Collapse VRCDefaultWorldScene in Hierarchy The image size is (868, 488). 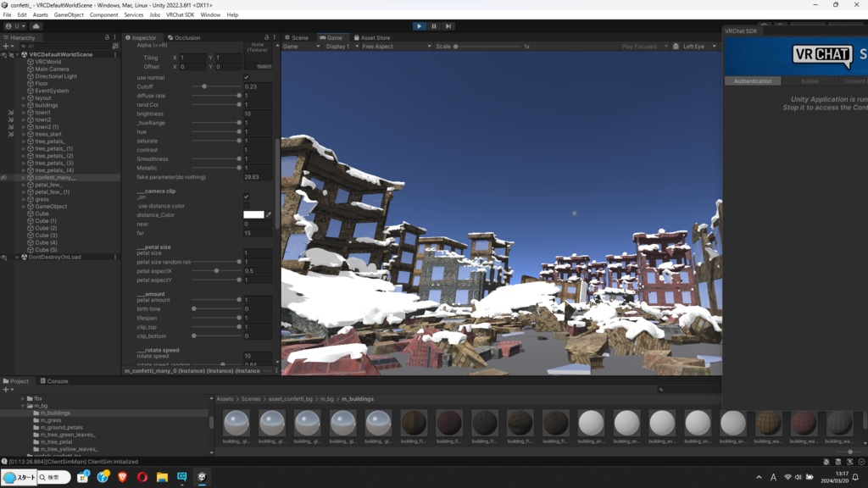(x=17, y=55)
